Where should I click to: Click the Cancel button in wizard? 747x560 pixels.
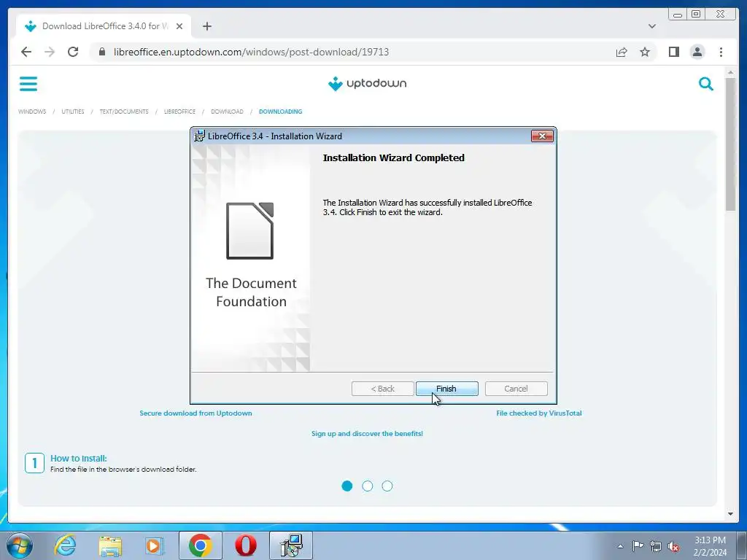[x=516, y=389]
